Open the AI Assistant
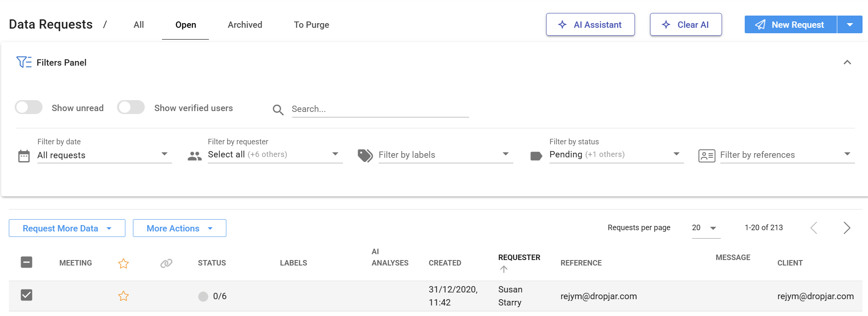This screenshot has width=868, height=316. (x=590, y=25)
